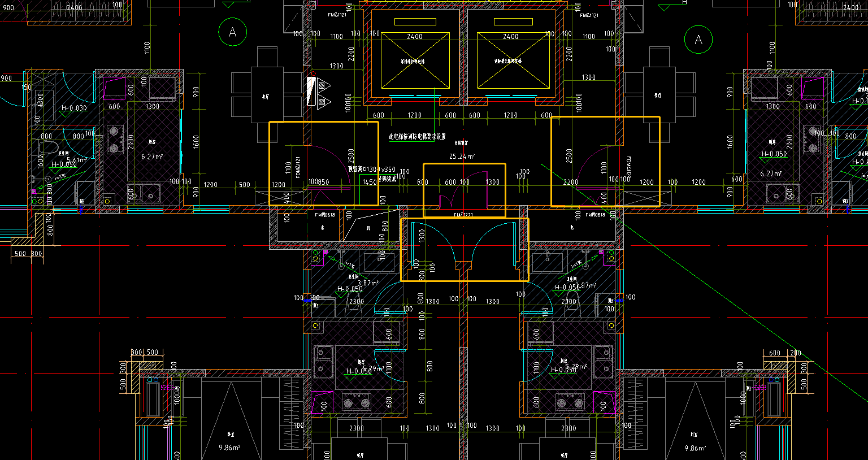Click the H-0.030 elevation mark
Image resolution: width=868 pixels, height=460 pixels.
coord(74,108)
